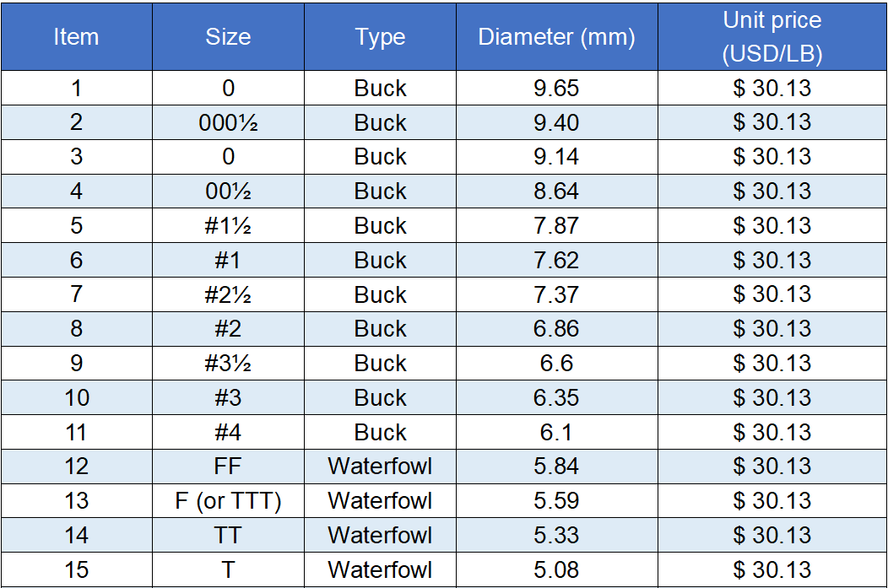This screenshot has height=588, width=888.
Task: Select the TT size cell
Action: point(228,536)
